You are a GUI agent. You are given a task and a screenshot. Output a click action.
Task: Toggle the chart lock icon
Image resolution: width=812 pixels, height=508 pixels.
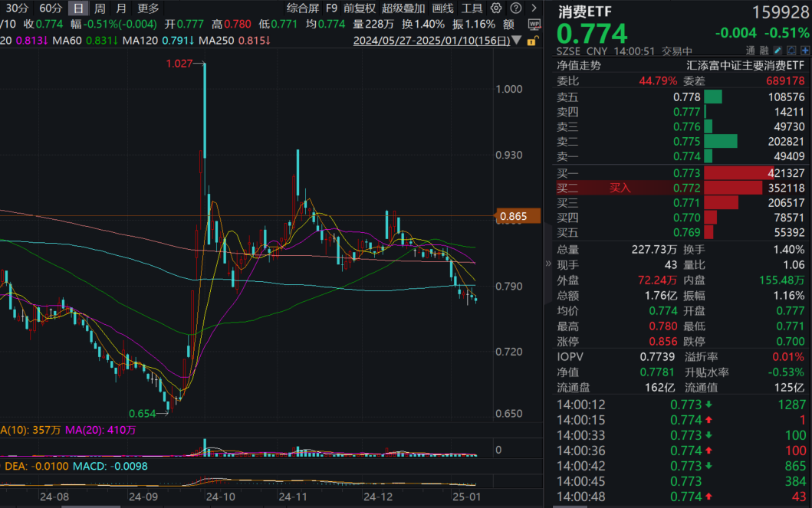(x=533, y=41)
